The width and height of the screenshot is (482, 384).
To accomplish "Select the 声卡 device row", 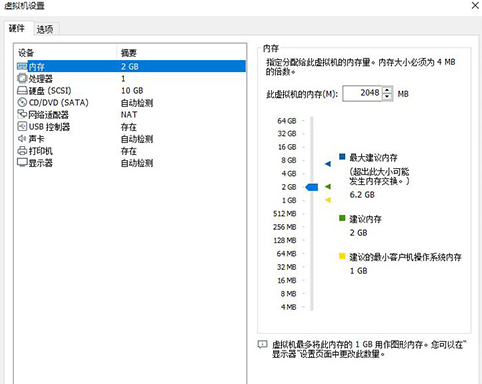I will point(131,139).
